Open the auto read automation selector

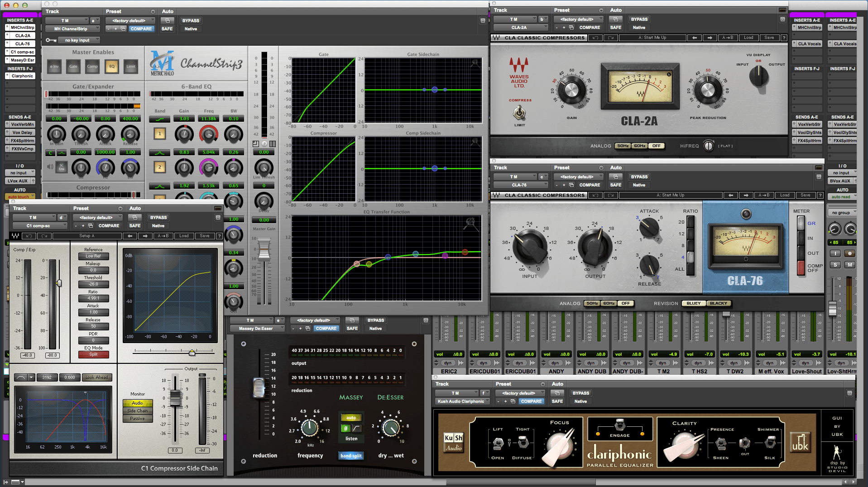pyautogui.click(x=841, y=196)
